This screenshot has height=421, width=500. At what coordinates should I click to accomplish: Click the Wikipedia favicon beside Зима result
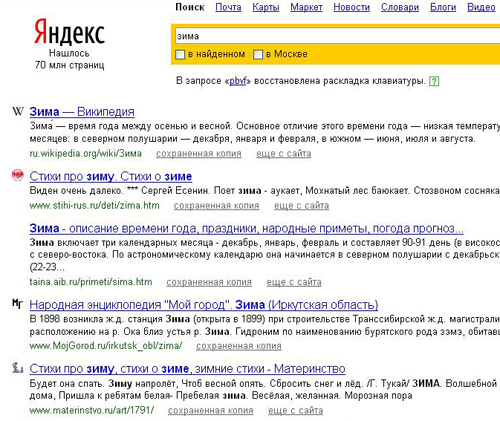(18, 111)
